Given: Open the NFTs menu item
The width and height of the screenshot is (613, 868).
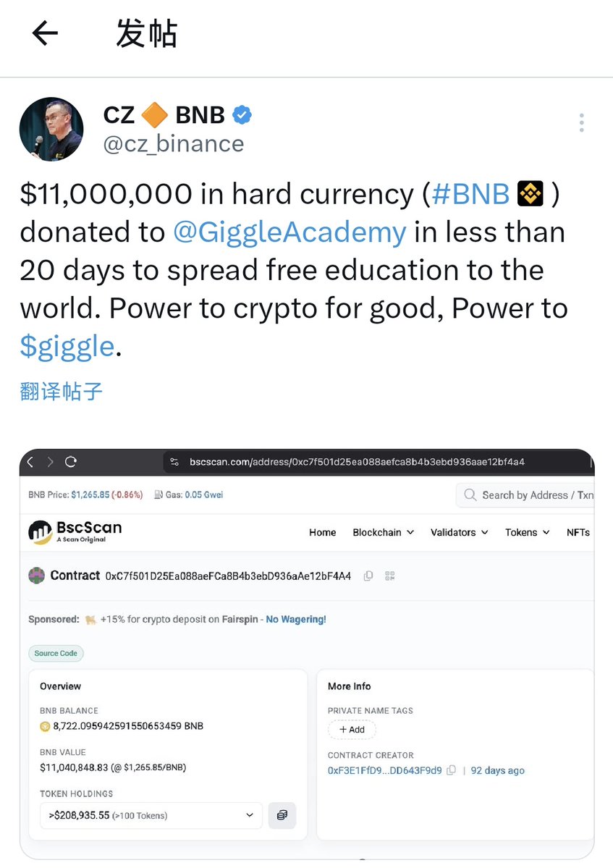Looking at the screenshot, I should [x=578, y=532].
